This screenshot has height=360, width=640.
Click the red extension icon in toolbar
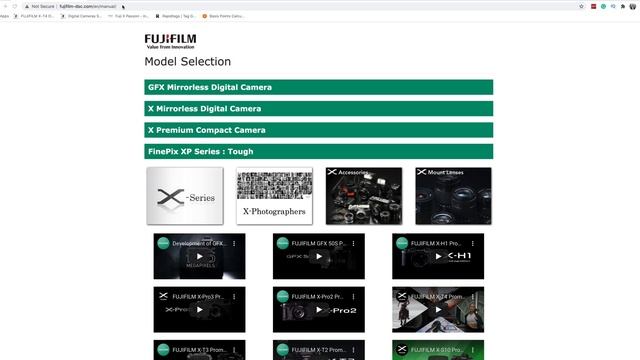point(593,6)
